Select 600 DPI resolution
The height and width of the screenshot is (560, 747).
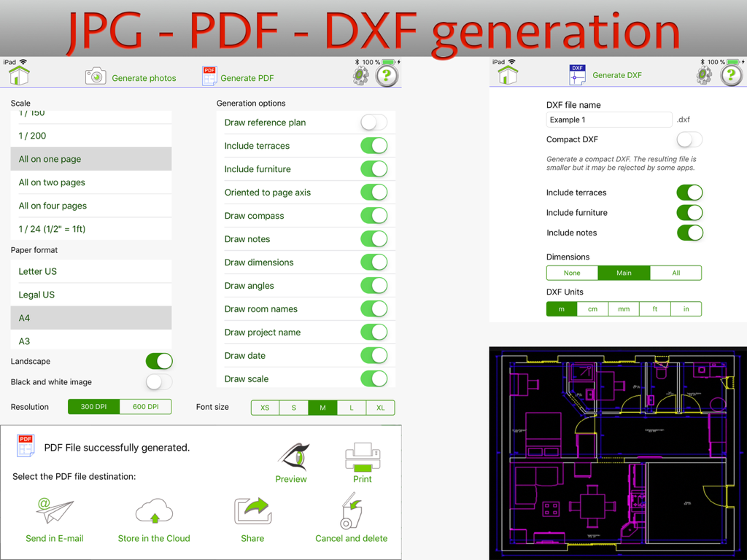(x=145, y=407)
